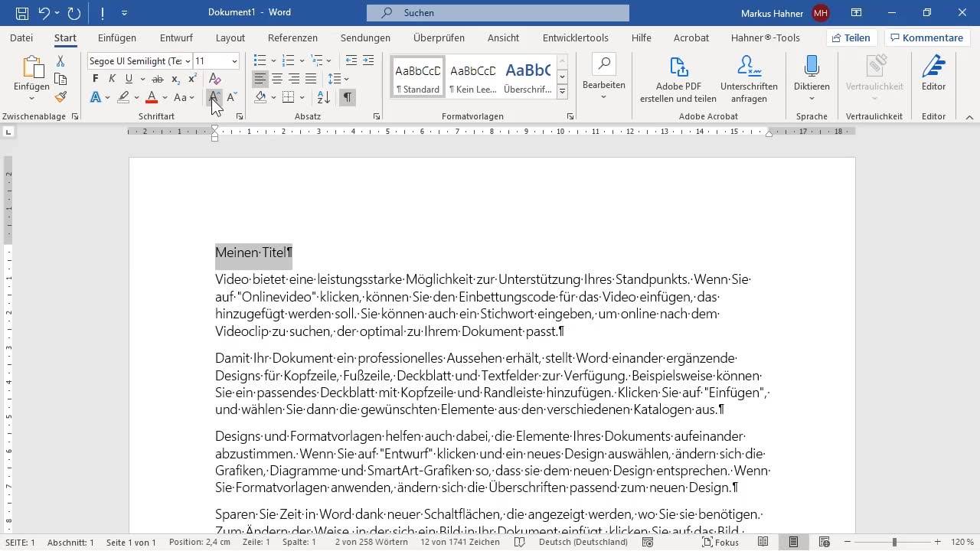Toggle subscript formatting
This screenshot has width=980, height=551.
(175, 79)
